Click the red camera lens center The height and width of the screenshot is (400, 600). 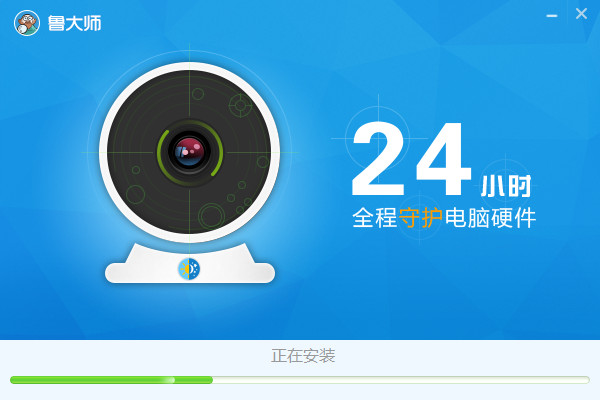click(189, 152)
